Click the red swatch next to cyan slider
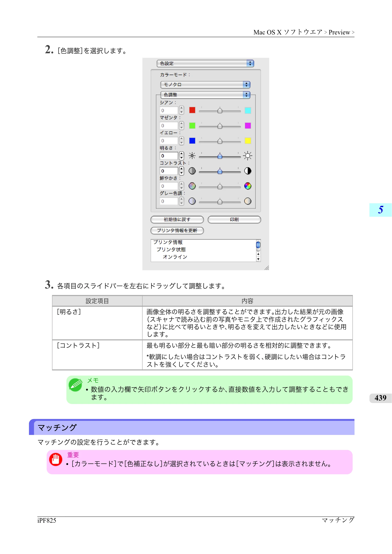 192,110
